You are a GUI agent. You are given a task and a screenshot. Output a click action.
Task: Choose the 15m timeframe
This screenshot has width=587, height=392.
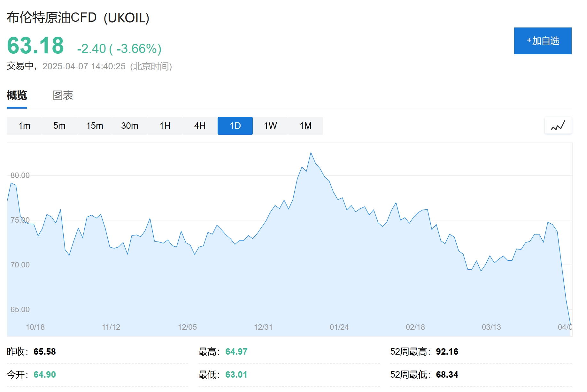pyautogui.click(x=95, y=126)
